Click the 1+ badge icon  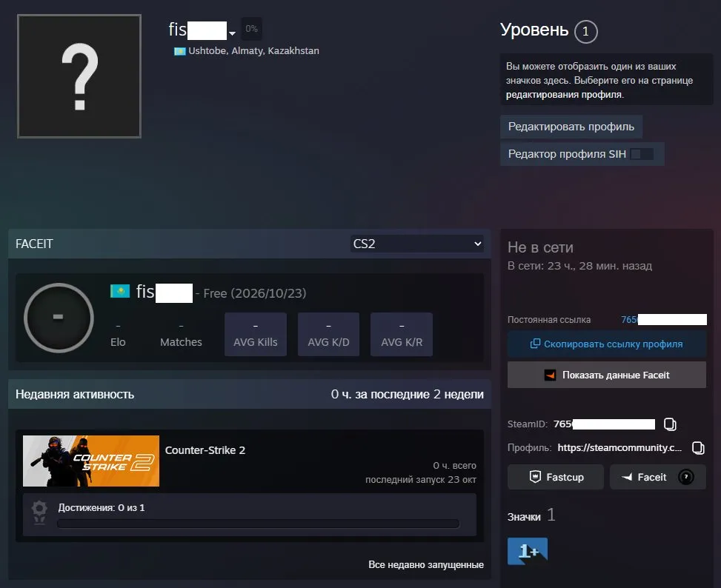(528, 551)
